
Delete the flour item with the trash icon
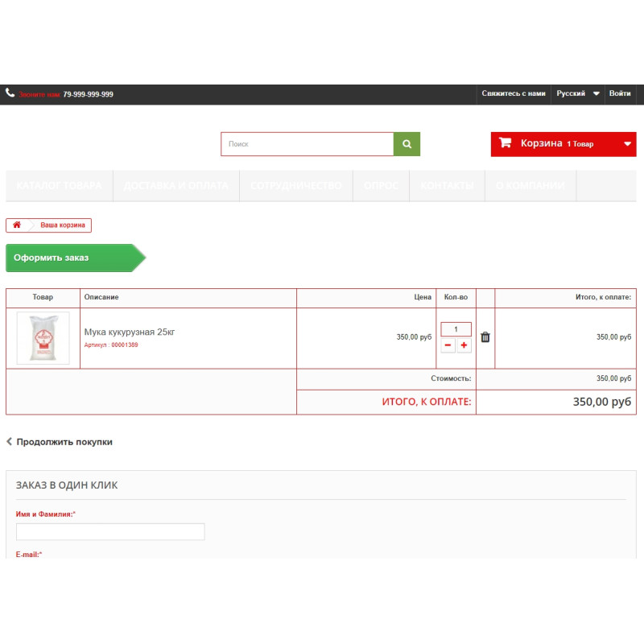coord(485,337)
